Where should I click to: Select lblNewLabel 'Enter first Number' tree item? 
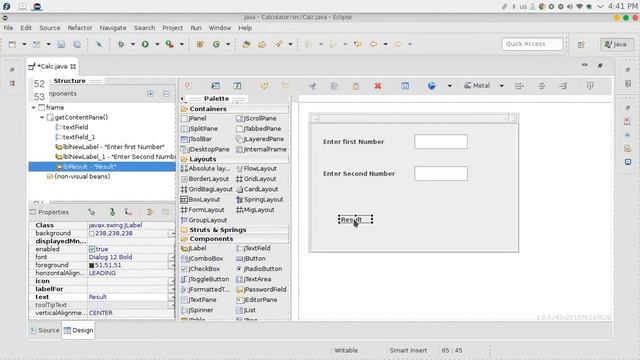(x=109, y=147)
